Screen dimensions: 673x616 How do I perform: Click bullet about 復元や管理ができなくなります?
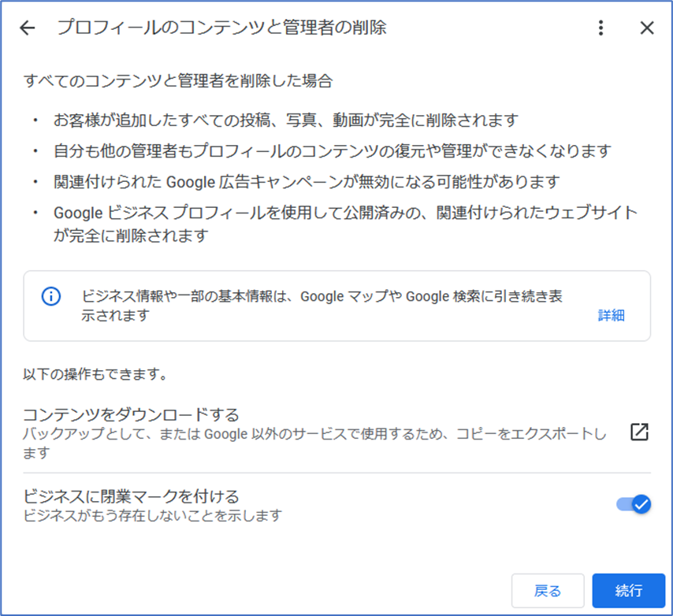click(333, 151)
